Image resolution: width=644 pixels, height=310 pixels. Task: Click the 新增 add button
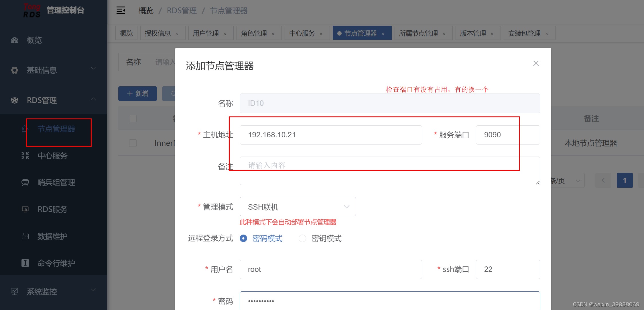137,93
